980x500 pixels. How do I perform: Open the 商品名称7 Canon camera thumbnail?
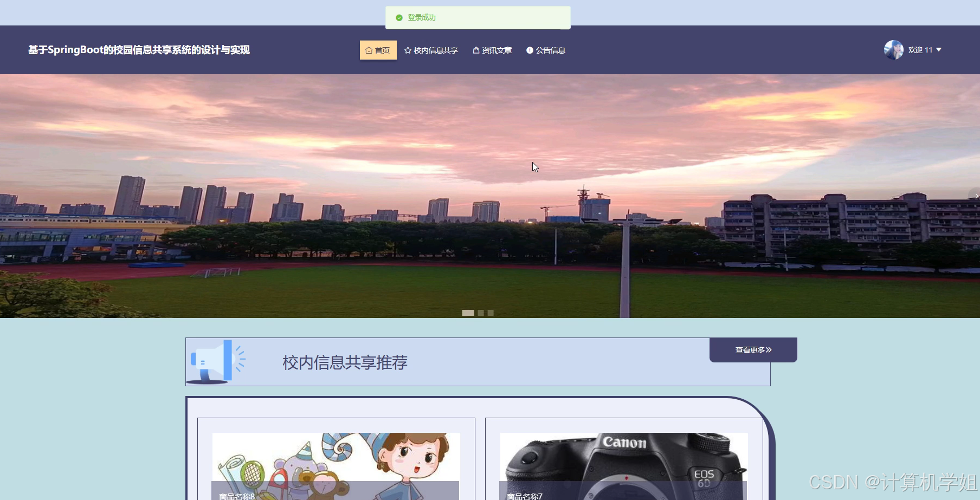point(624,466)
